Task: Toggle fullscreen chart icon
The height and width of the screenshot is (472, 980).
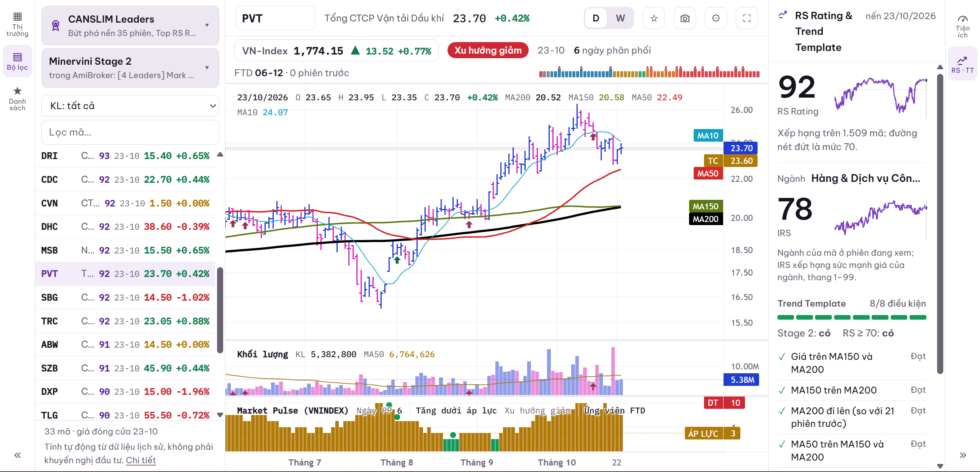Action: click(x=747, y=18)
